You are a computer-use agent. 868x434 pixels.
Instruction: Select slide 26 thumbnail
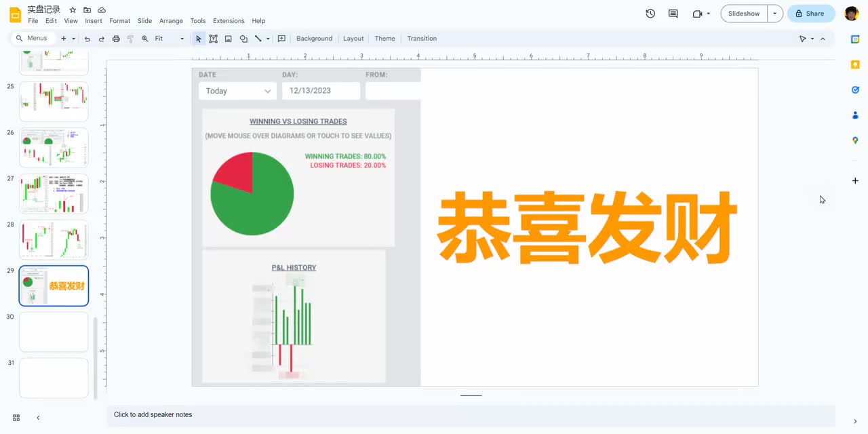[54, 148]
